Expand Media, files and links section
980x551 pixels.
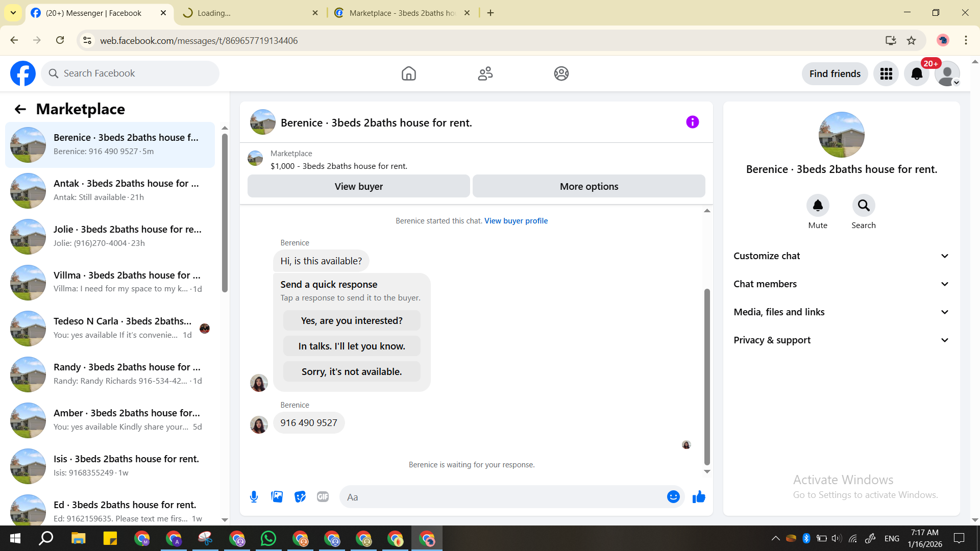tap(841, 312)
